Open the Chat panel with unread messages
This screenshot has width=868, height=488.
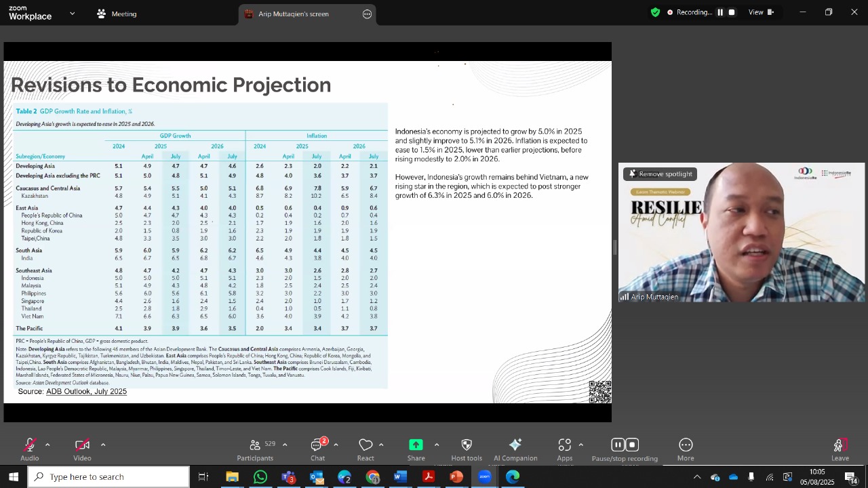317,450
